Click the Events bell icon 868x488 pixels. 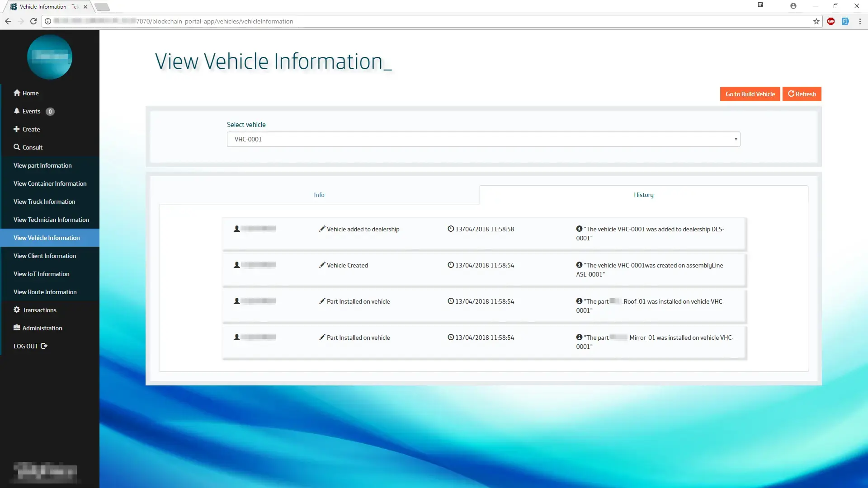click(17, 111)
